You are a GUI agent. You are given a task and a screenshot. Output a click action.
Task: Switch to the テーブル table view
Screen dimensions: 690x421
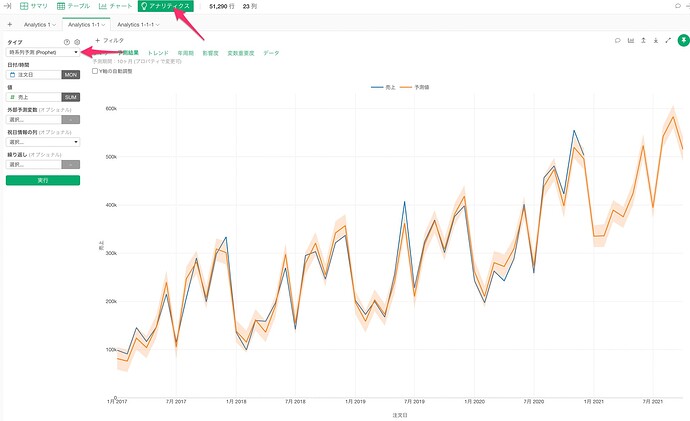pyautogui.click(x=73, y=6)
